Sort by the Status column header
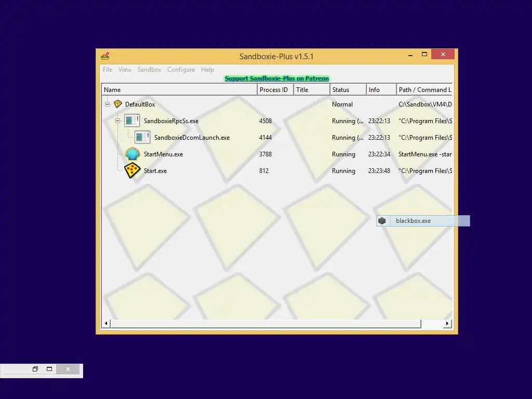Image resolution: width=532 pixels, height=399 pixels. [x=348, y=89]
